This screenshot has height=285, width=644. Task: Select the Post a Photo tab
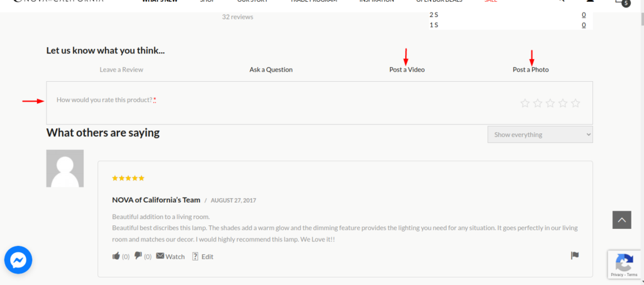click(x=530, y=69)
